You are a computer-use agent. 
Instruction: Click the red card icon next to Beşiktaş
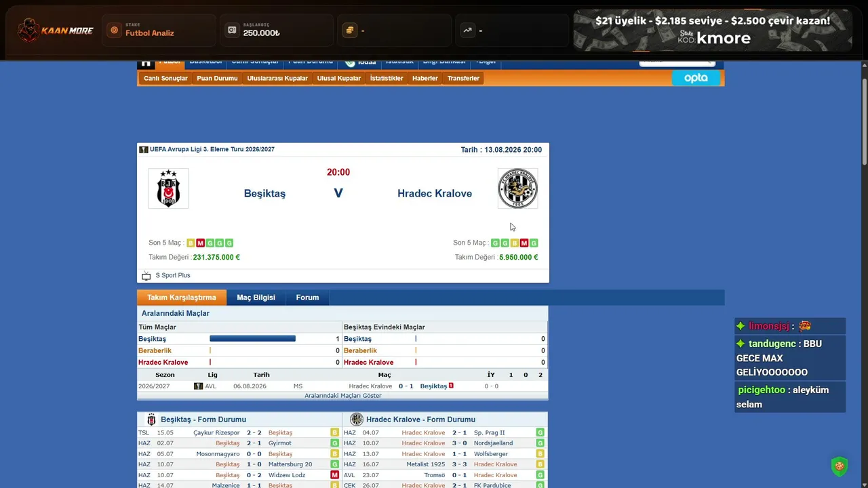(451, 386)
